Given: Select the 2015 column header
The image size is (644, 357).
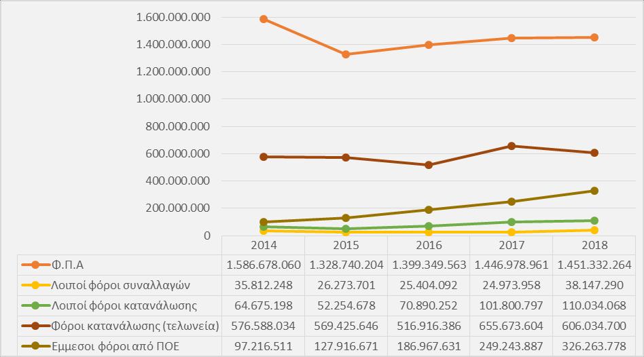Looking at the screenshot, I should click(346, 246).
